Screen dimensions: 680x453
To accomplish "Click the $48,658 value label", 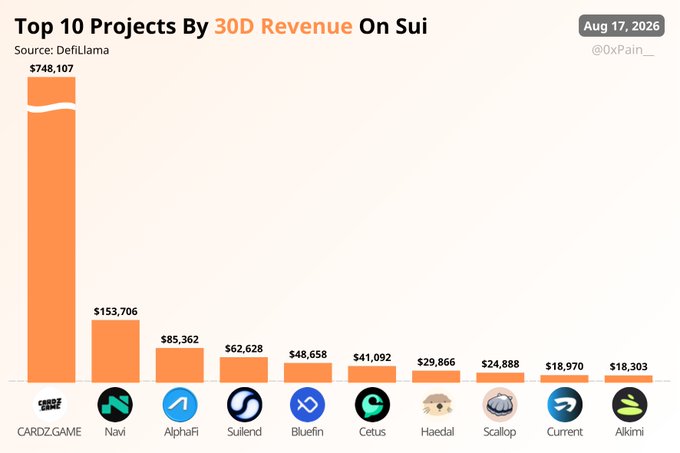I will click(x=308, y=354).
